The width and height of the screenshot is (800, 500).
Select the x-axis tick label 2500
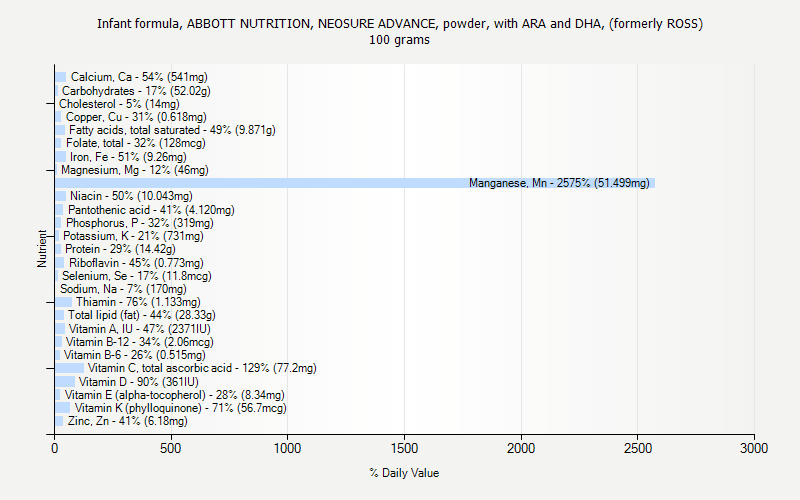click(x=638, y=448)
